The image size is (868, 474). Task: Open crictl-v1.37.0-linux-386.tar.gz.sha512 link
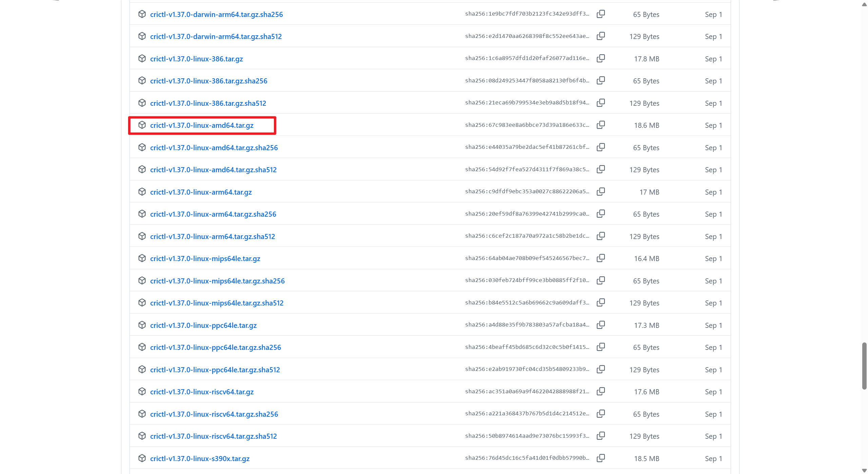tap(208, 103)
